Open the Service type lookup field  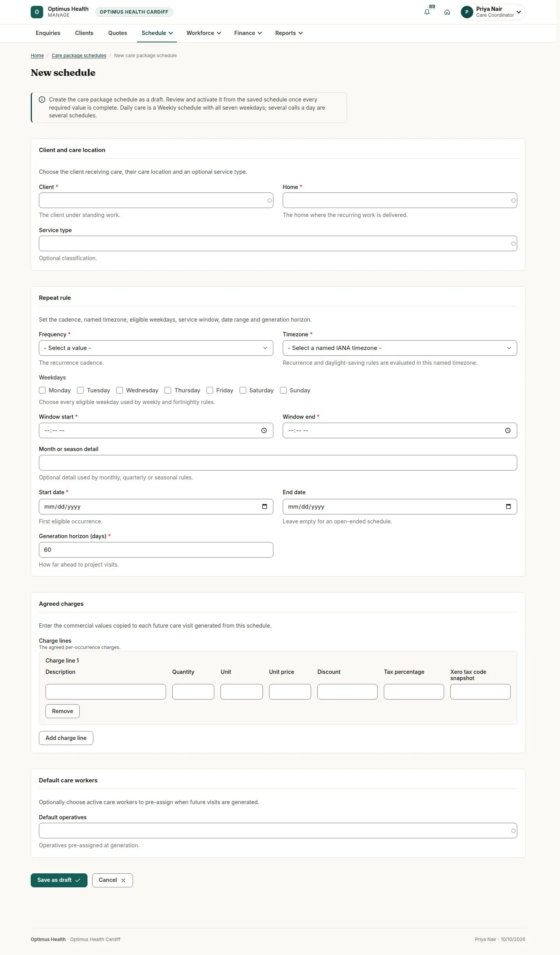[x=278, y=243]
